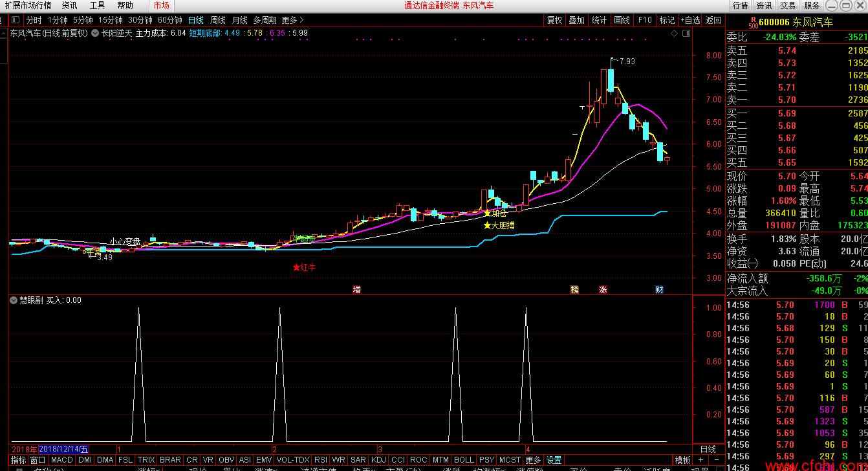
Task: Click the 增 info marker on the chart
Action: tap(356, 289)
